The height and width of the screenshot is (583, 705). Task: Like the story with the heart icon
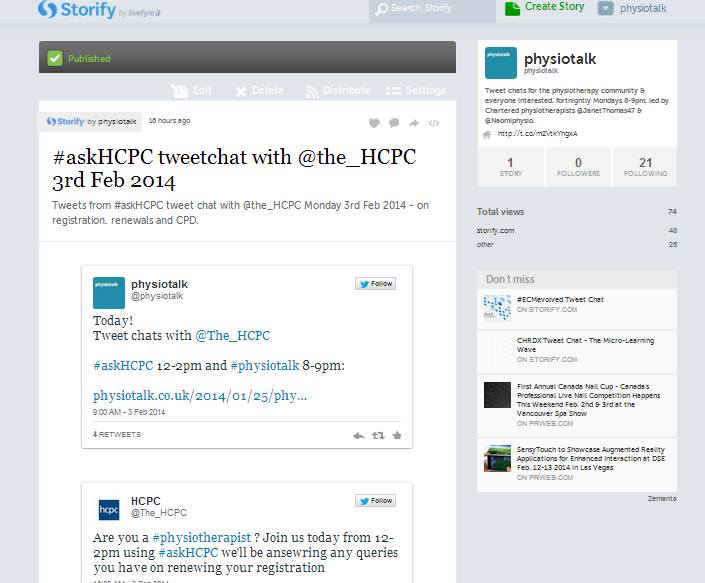pos(374,123)
